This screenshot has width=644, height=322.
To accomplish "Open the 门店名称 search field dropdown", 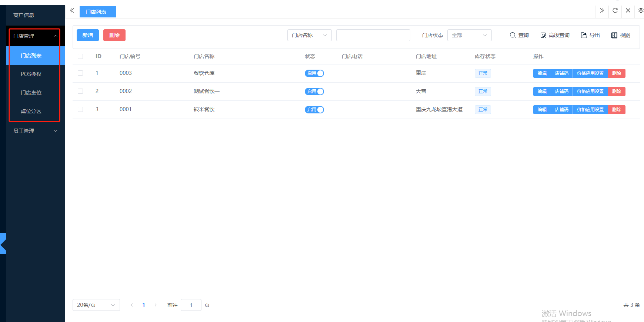I will coord(309,35).
